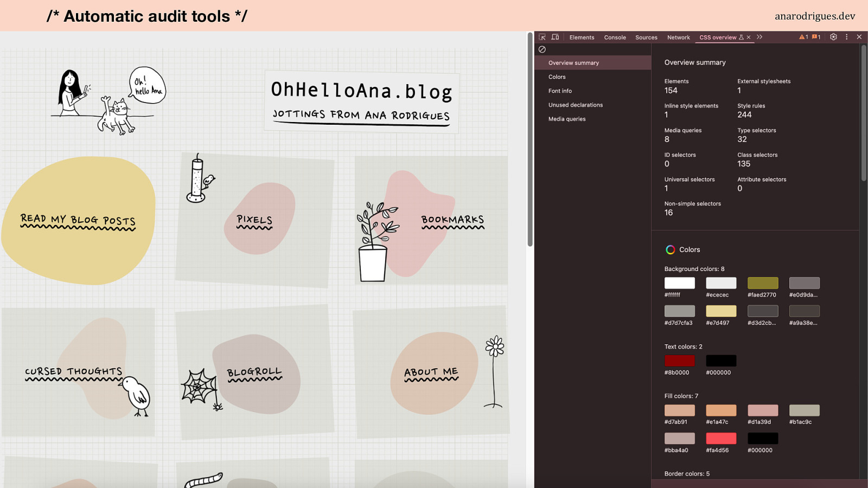868x488 pixels.
Task: Click the #bba4a0 fill color swatch
Action: [x=679, y=438]
